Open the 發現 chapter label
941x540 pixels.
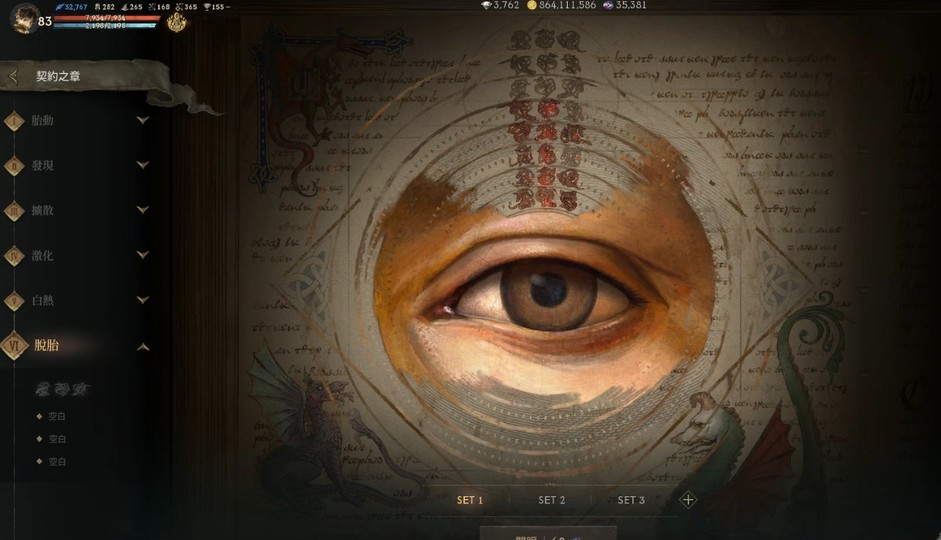click(x=43, y=166)
